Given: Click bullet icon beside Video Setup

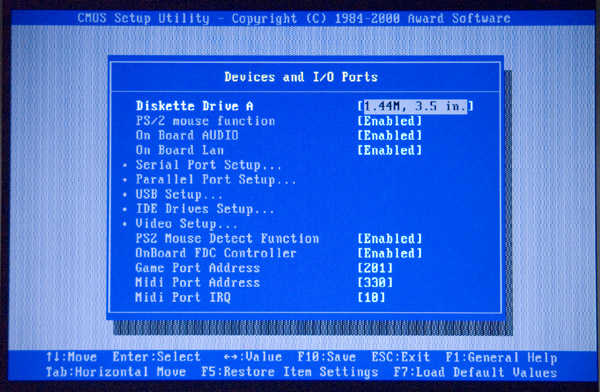Looking at the screenshot, I should tap(125, 224).
